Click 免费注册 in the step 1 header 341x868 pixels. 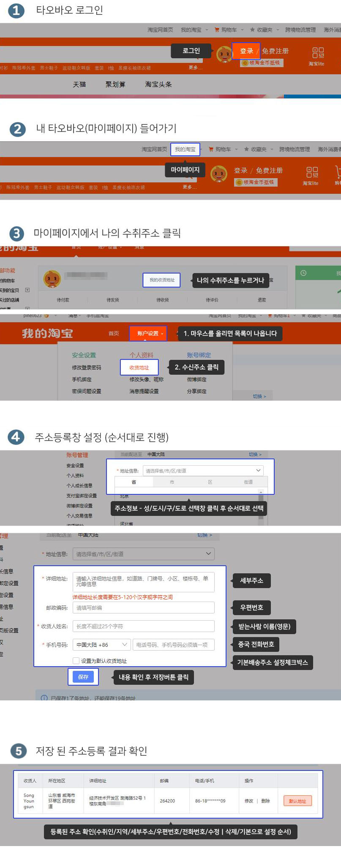tap(276, 51)
